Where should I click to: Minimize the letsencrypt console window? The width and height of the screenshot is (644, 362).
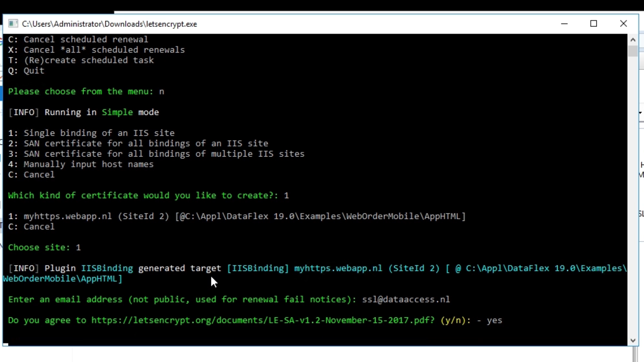(564, 24)
